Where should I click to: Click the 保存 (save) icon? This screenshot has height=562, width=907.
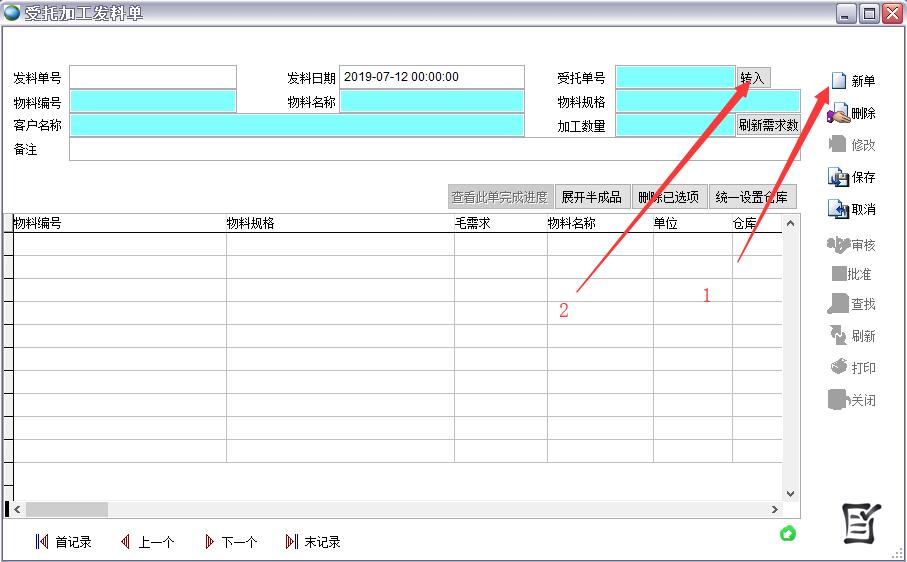(x=838, y=177)
